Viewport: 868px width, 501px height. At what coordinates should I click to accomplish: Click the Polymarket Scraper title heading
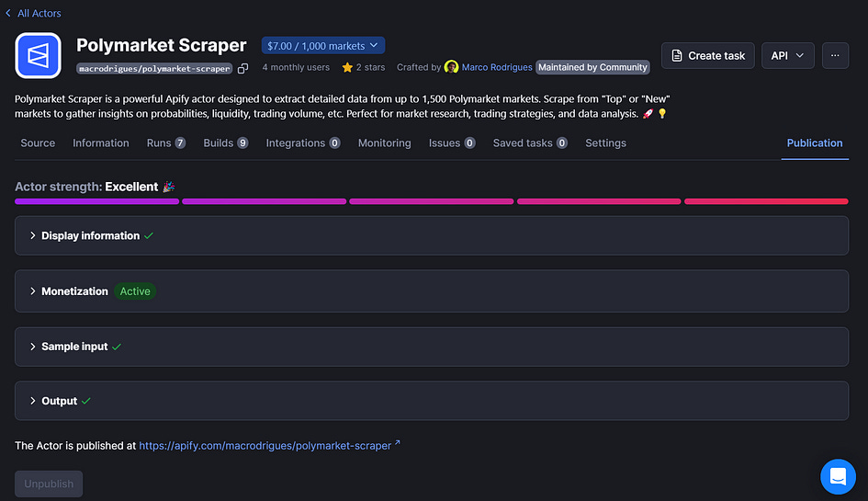click(161, 45)
